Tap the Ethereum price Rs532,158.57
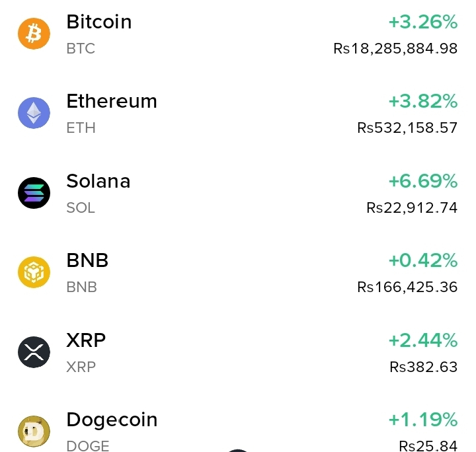The height and width of the screenshot is (452, 476). 407,128
